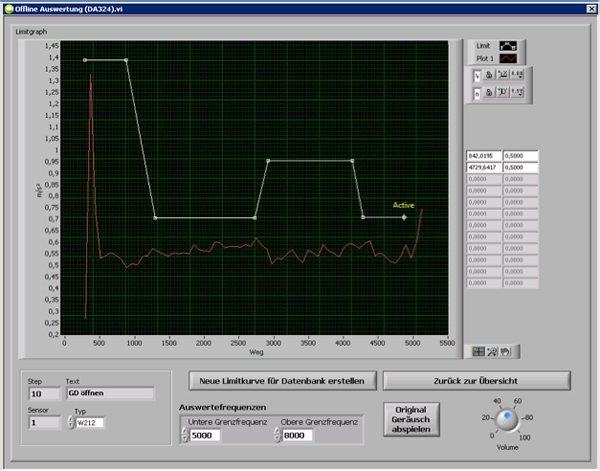Click the red Plot 1 legend icon
Screen dimensions: 600x471
coord(509,58)
